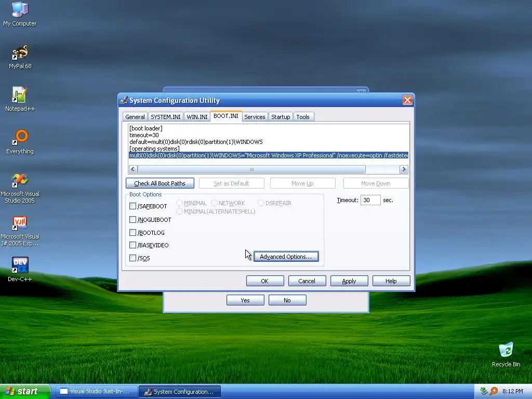Click the 8:12 PM taskbar clock
Viewport: 532px width, 399px height.
tap(512, 391)
